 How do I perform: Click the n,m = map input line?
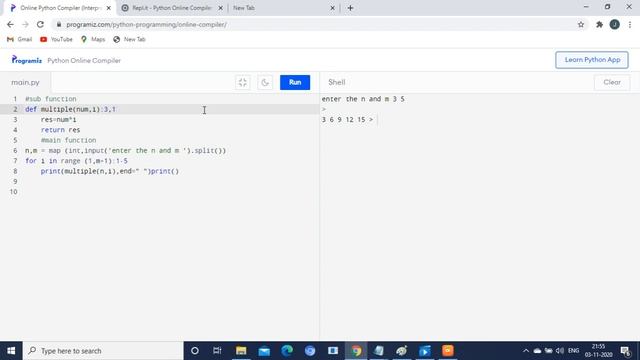click(125, 151)
